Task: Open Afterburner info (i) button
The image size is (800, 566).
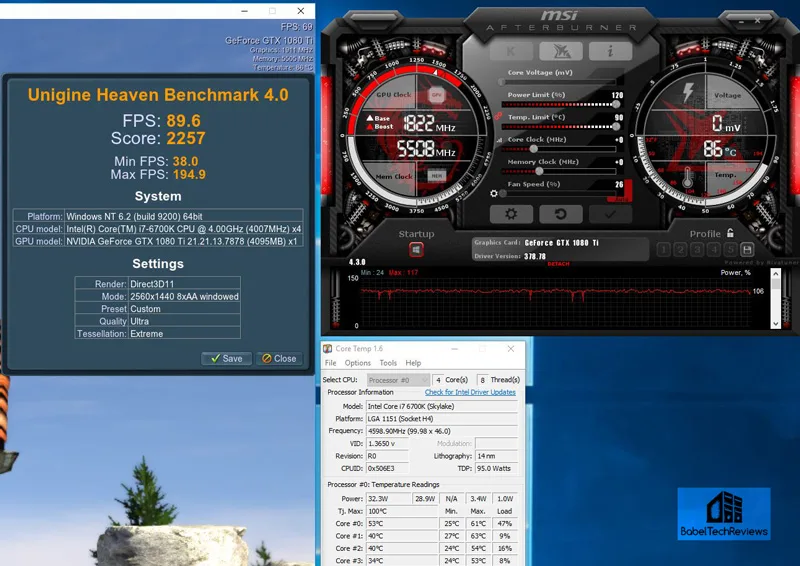Action: pos(610,51)
